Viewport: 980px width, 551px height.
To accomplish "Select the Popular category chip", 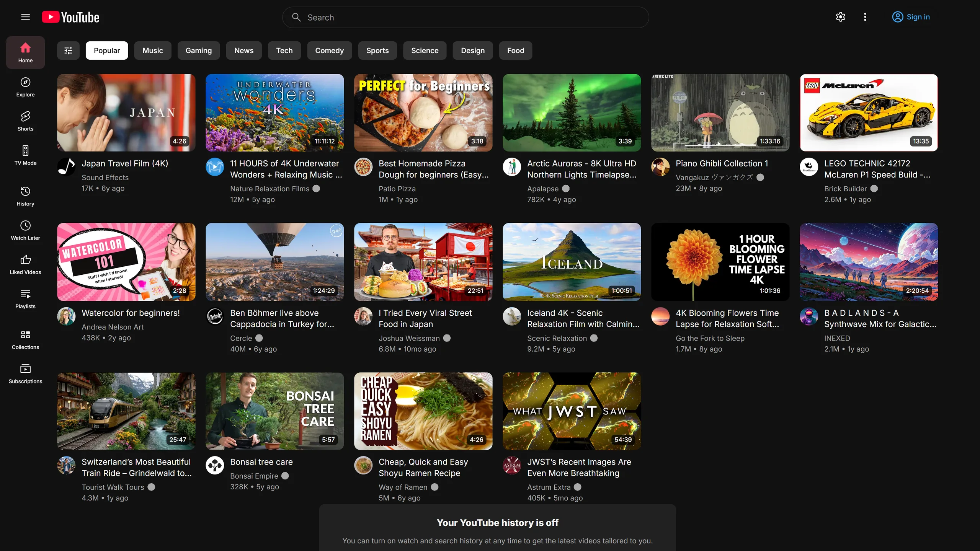I will coord(107,50).
